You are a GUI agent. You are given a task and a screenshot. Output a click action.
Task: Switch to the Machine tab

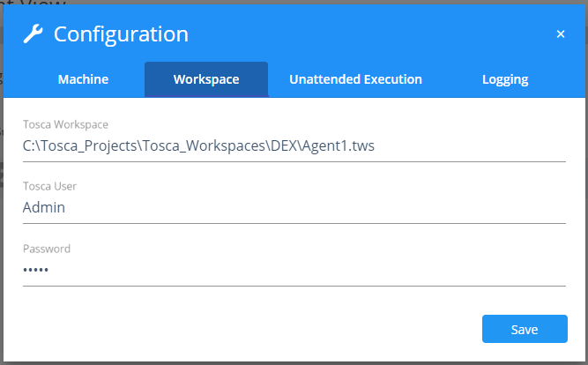[x=83, y=79]
